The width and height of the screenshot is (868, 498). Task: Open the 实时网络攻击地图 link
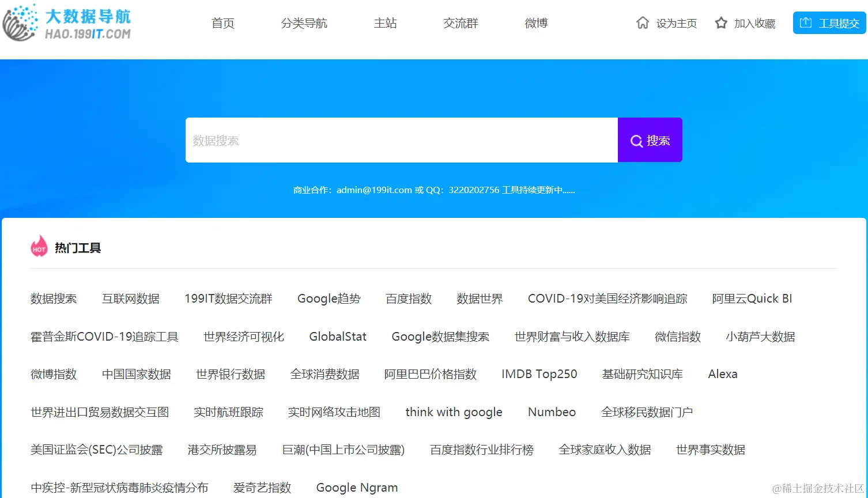[x=334, y=412]
